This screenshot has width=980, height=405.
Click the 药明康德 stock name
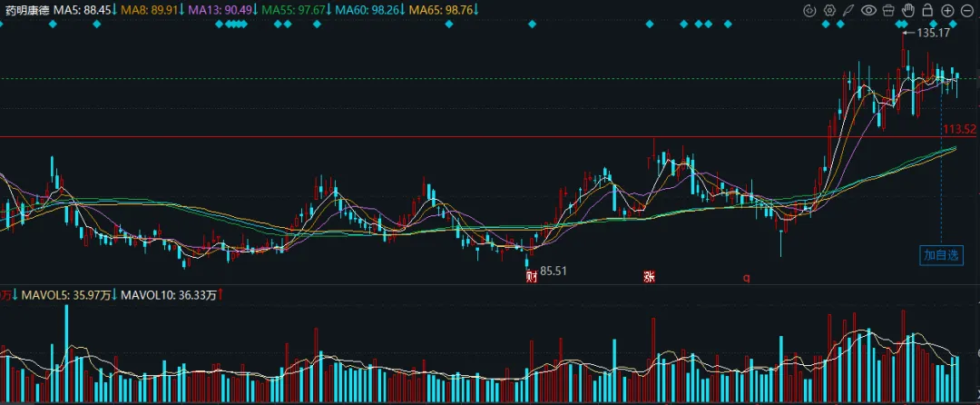click(x=27, y=10)
